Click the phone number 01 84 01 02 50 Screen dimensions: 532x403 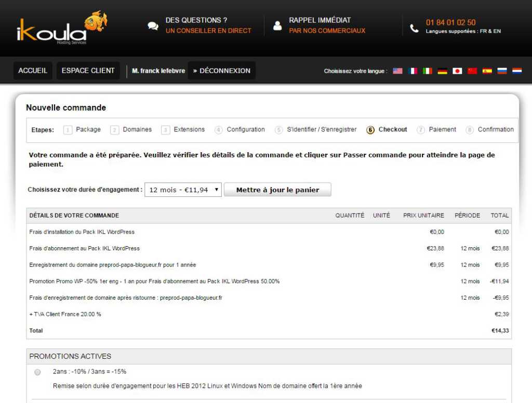click(x=450, y=22)
